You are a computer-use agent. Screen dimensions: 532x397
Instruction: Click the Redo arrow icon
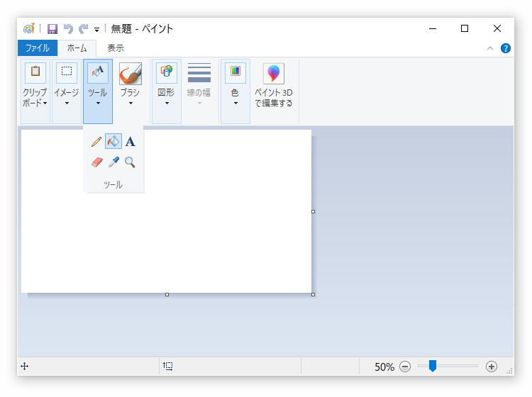tap(84, 29)
